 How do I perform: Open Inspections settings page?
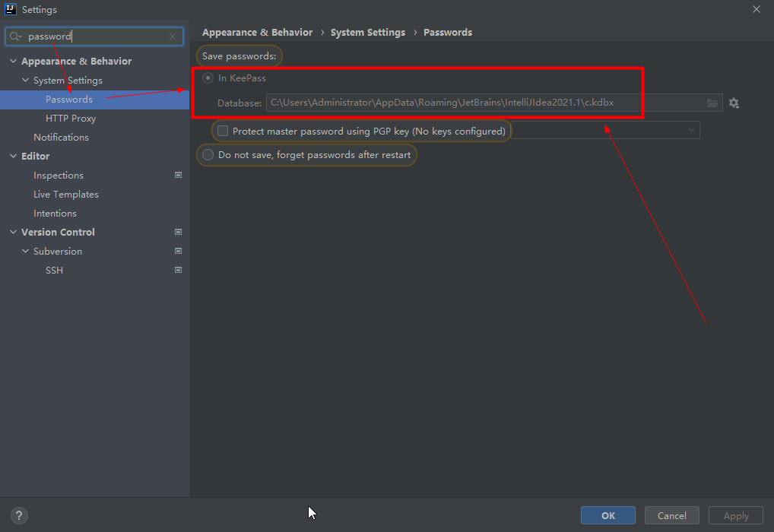click(x=59, y=176)
